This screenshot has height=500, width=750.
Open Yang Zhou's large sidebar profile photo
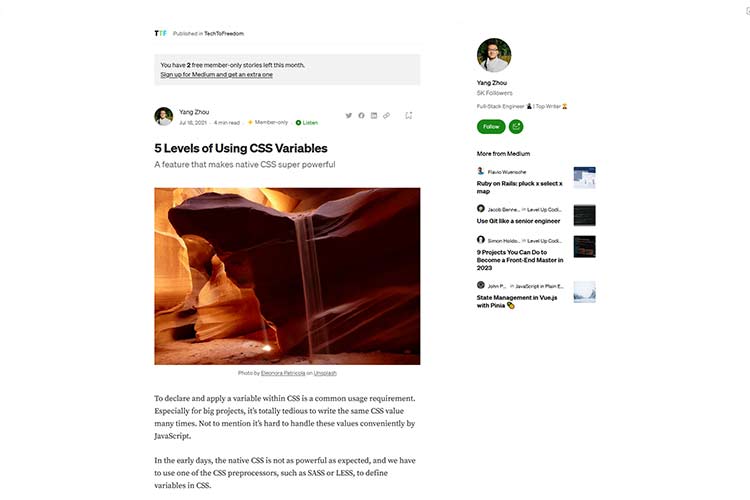(x=494, y=55)
